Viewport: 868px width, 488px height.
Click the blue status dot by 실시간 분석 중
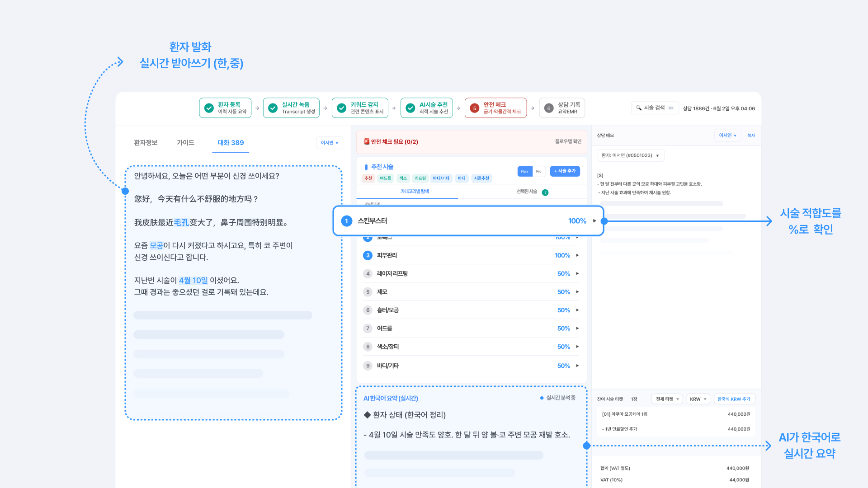(x=542, y=398)
